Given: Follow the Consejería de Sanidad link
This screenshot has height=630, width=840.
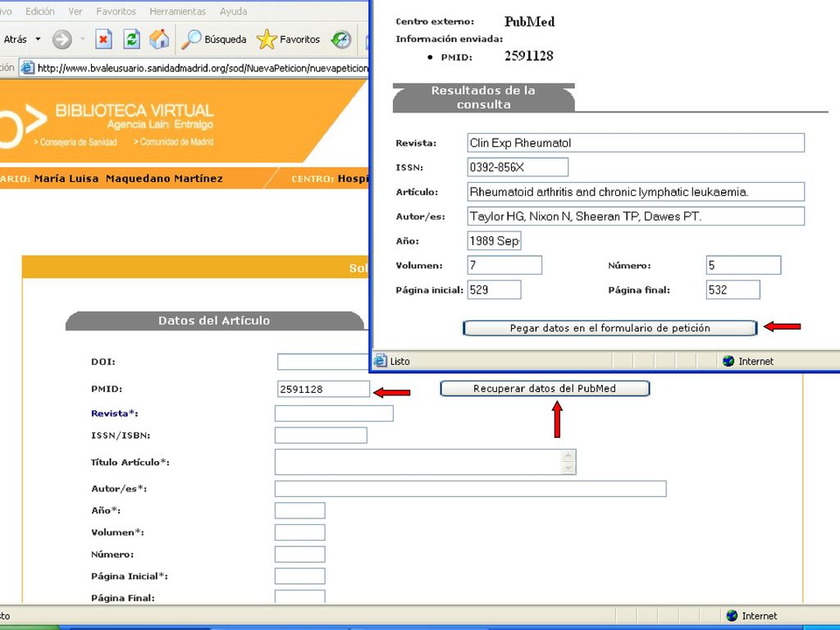Looking at the screenshot, I should coord(75,142).
